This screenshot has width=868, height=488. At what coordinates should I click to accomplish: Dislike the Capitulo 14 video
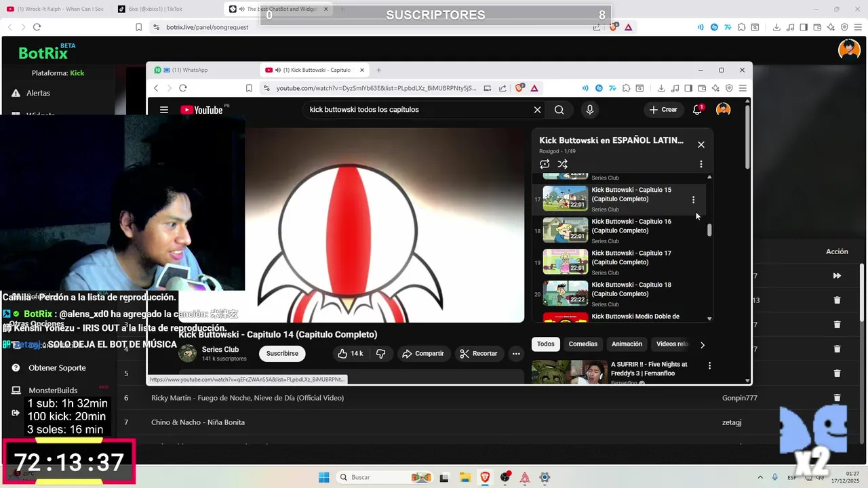tap(380, 354)
